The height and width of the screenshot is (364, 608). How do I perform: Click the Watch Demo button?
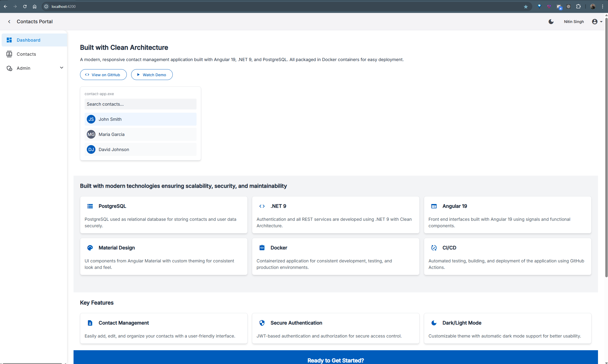click(x=152, y=75)
